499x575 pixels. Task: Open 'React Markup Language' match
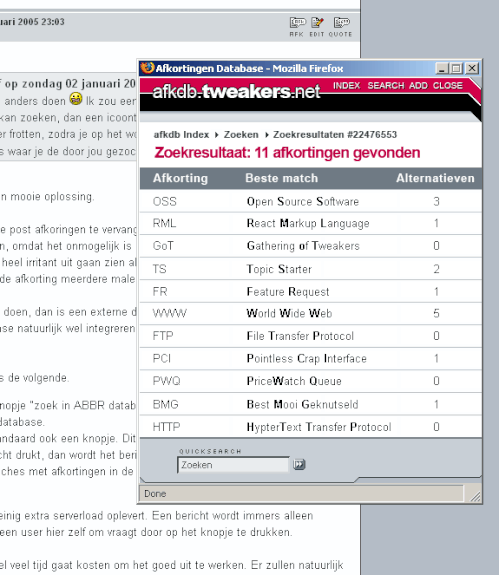coord(308,223)
